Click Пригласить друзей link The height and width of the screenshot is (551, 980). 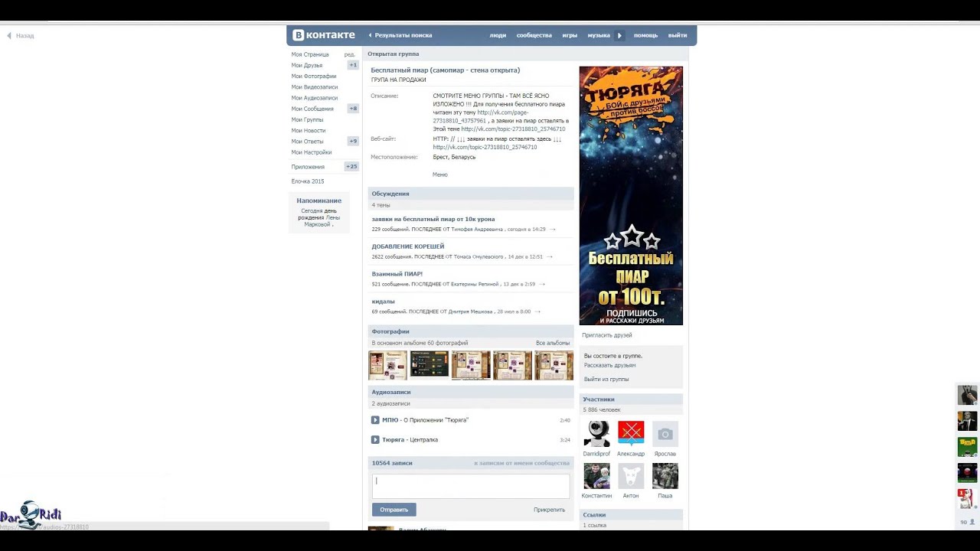click(607, 335)
